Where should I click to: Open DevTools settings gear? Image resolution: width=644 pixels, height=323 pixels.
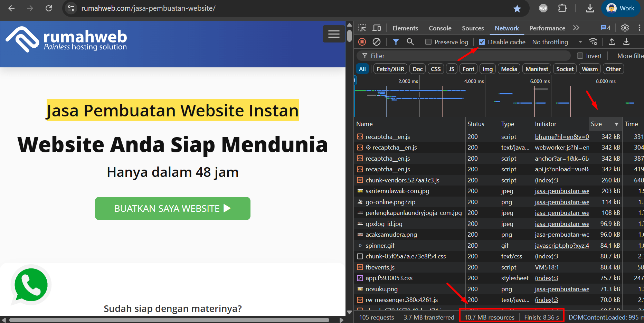pyautogui.click(x=625, y=28)
